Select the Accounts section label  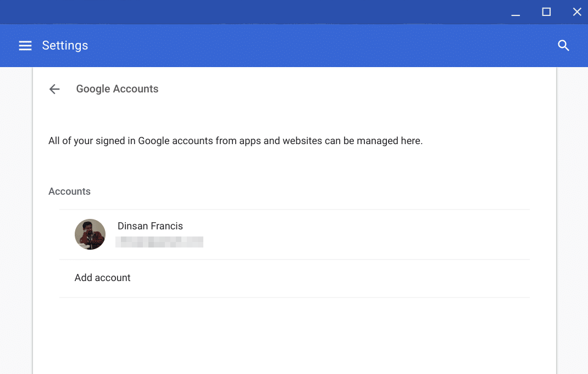[69, 191]
